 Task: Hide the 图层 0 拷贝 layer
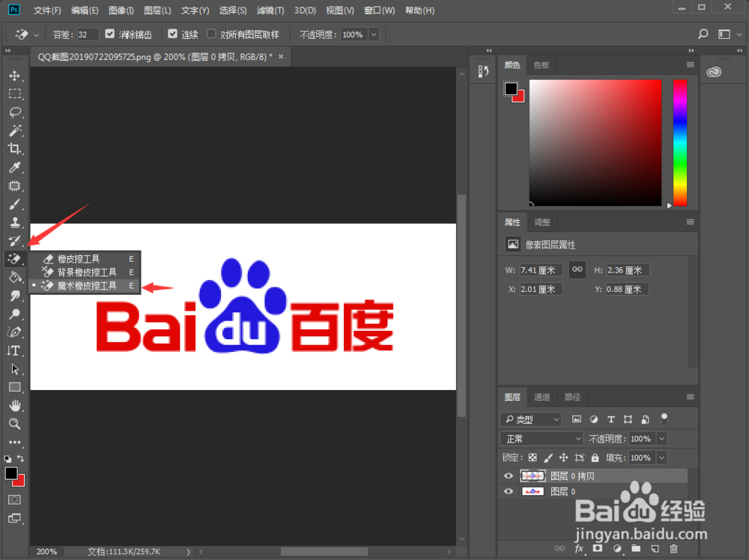509,476
